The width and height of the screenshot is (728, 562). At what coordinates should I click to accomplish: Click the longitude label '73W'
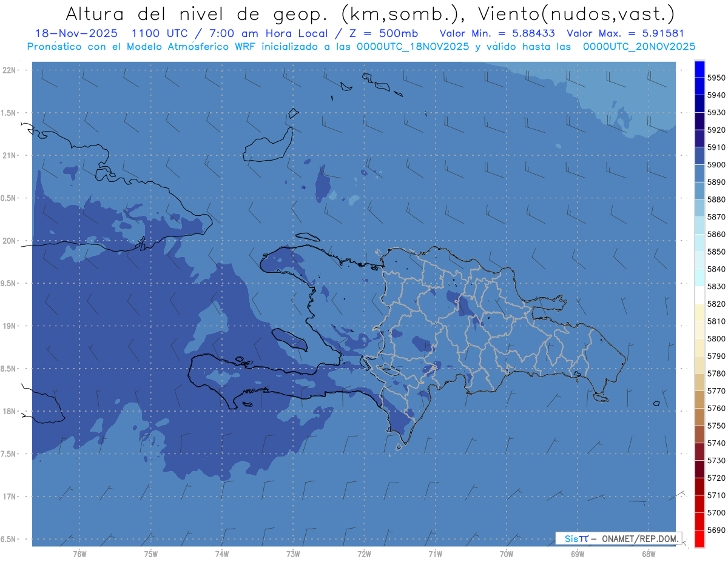[293, 554]
